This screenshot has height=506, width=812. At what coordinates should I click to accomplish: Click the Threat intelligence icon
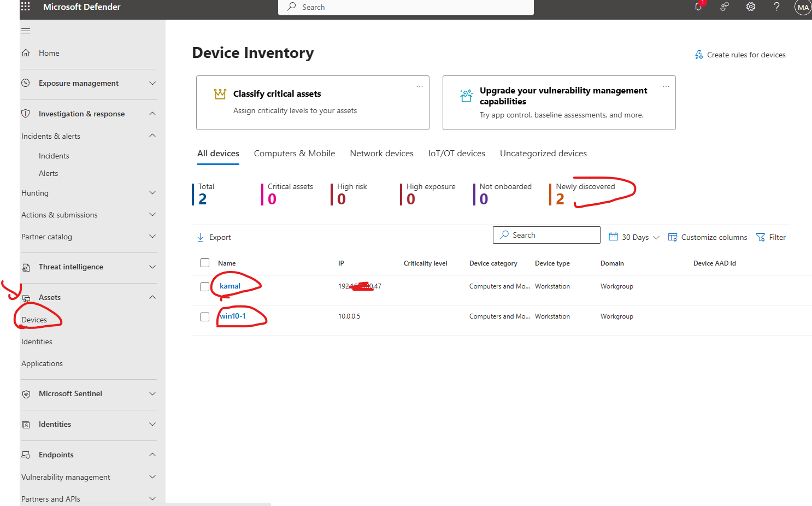pyautogui.click(x=26, y=267)
